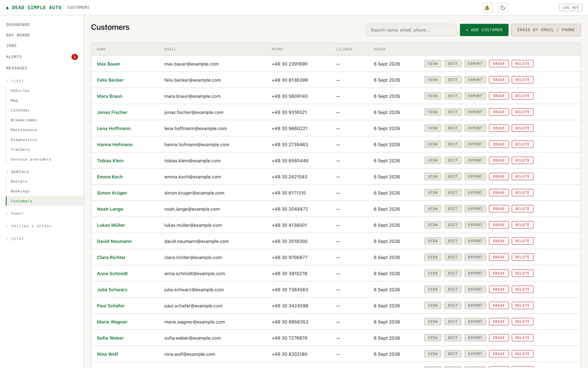Click the Name column header
This screenshot has width=588, height=368.
click(x=102, y=49)
